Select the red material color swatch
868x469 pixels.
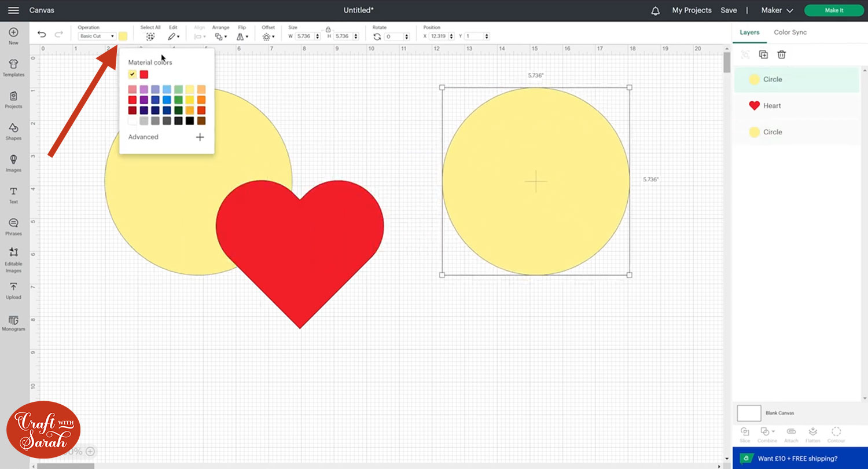click(x=144, y=74)
